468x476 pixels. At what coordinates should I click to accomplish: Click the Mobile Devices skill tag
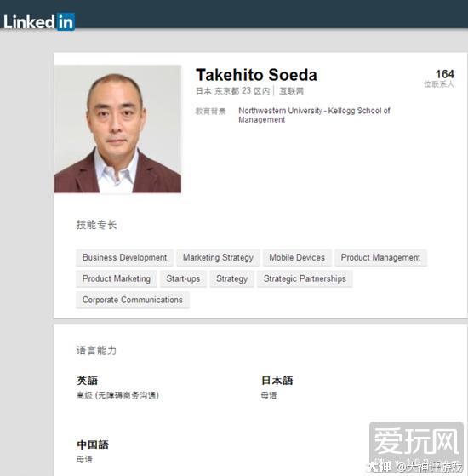[297, 257]
